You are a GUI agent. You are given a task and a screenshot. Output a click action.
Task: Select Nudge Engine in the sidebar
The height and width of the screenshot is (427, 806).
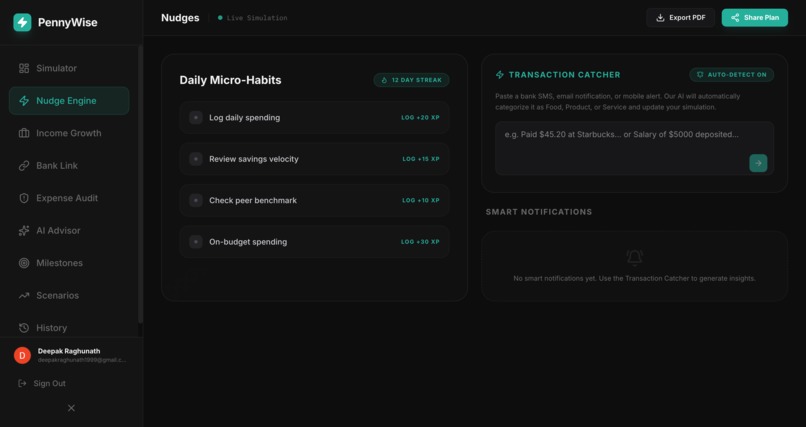69,101
